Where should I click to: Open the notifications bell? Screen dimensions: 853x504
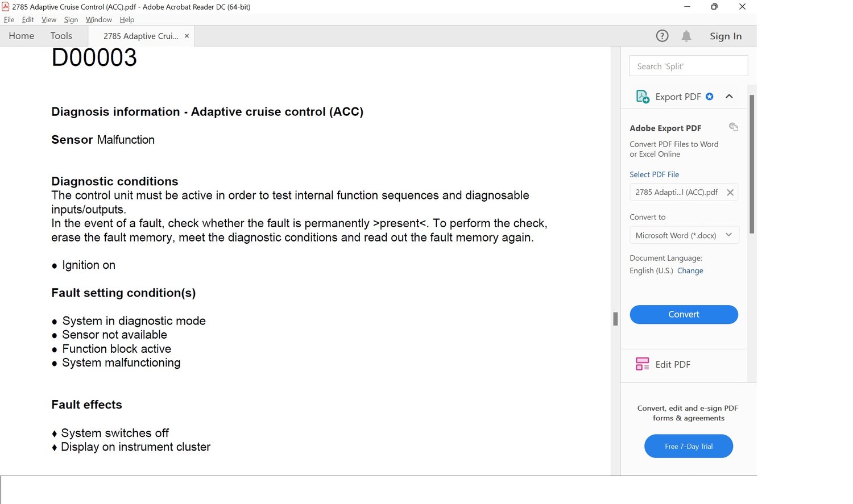(686, 36)
